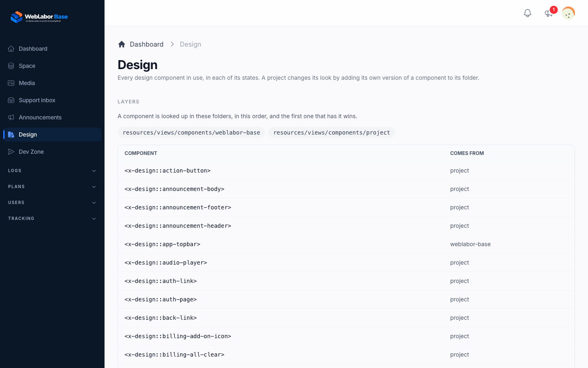Click the COMPONENT column header
This screenshot has width=588, height=368.
click(141, 153)
